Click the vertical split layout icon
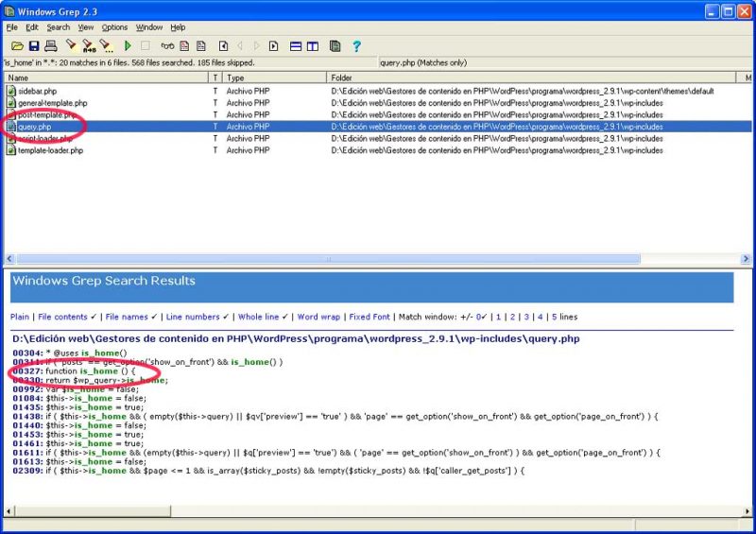The height and width of the screenshot is (534, 756). click(313, 45)
